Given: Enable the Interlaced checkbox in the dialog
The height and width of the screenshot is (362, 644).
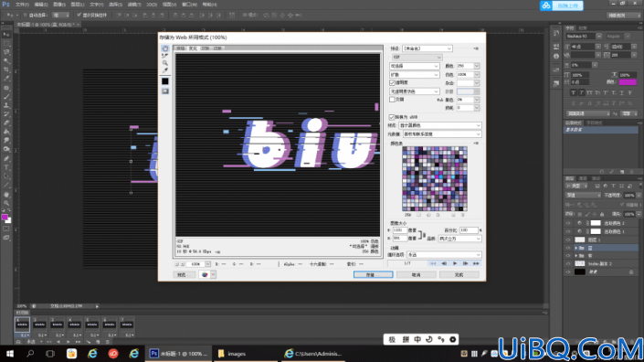Looking at the screenshot, I should (x=392, y=100).
